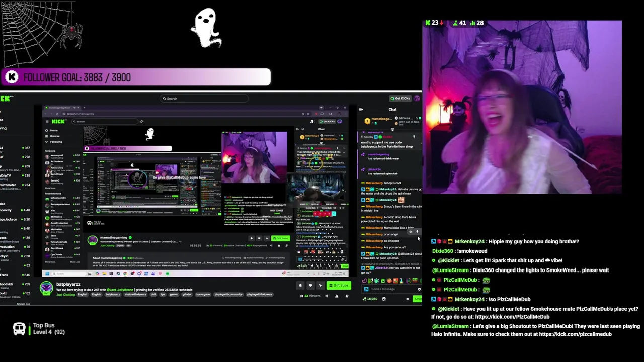Image resolution: width=644 pixels, height=362 pixels.
Task: Share the stream via share icon
Action: tap(327, 296)
